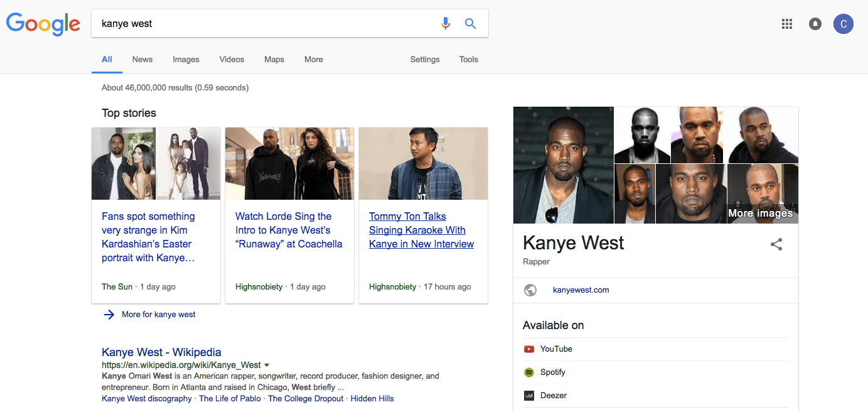The width and height of the screenshot is (868, 412).
Task: Switch to the Images tab
Action: point(186,60)
